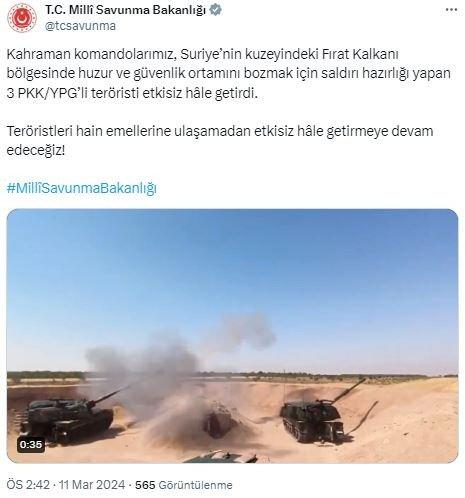Play the embedded artillery video
This screenshot has width=465, height=498.
232,336
